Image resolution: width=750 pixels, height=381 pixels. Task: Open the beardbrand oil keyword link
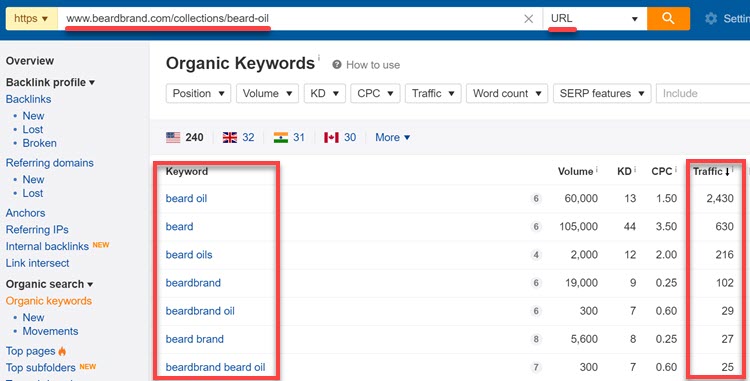click(x=200, y=311)
